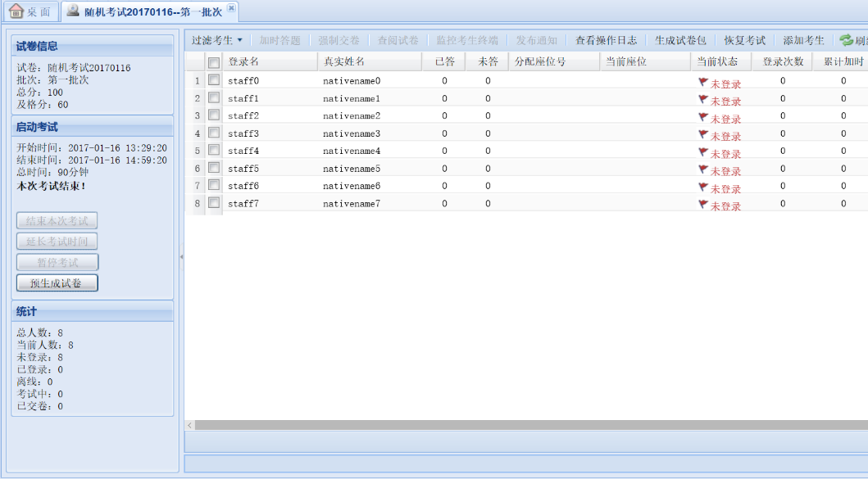Click the refresh icon in the toolbar
The height and width of the screenshot is (479, 868).
846,40
